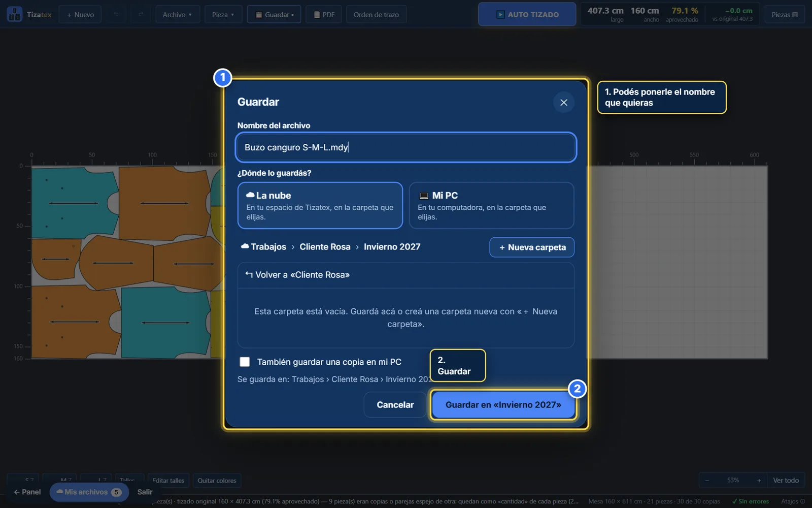Click the Guardar toolbar button
The width and height of the screenshot is (812, 508).
[x=274, y=15]
